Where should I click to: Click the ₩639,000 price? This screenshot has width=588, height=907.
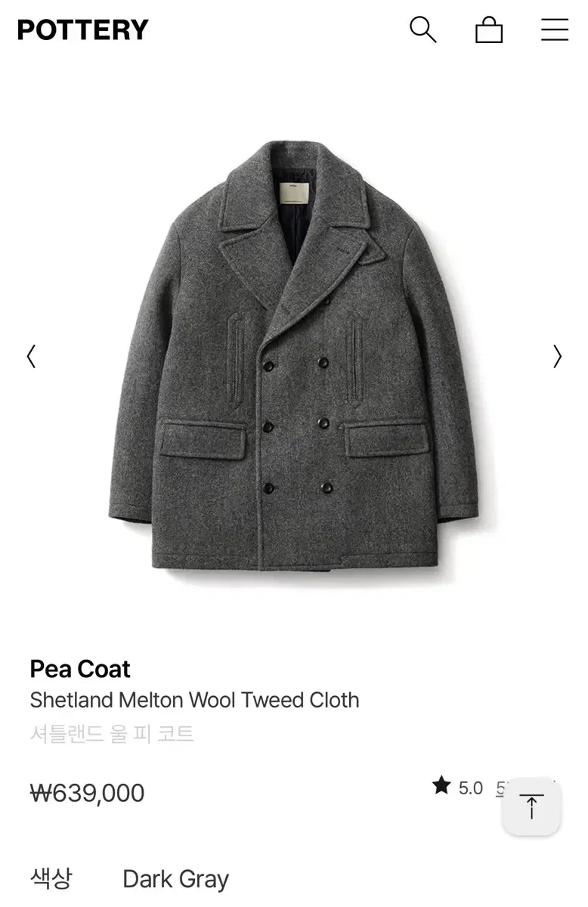click(x=87, y=793)
